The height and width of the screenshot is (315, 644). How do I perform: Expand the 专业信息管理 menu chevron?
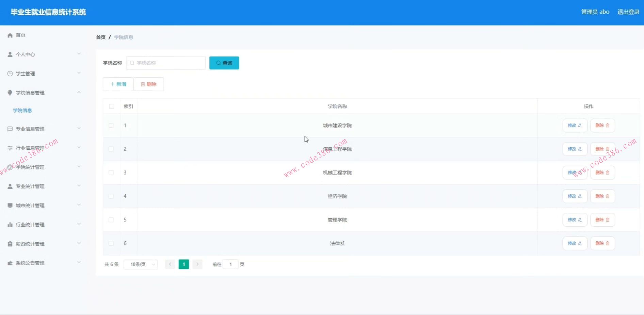click(x=79, y=128)
